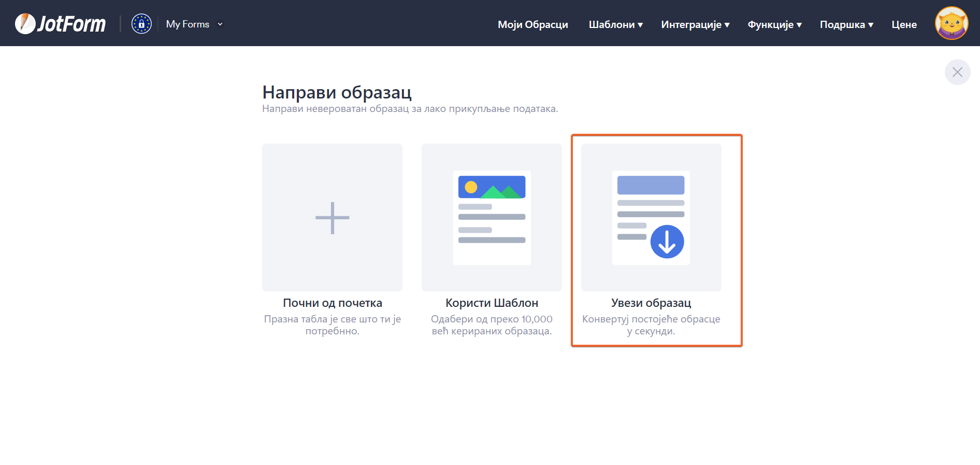The width and height of the screenshot is (980, 465).
Task: Open the Цене pricing page
Action: coord(904,24)
